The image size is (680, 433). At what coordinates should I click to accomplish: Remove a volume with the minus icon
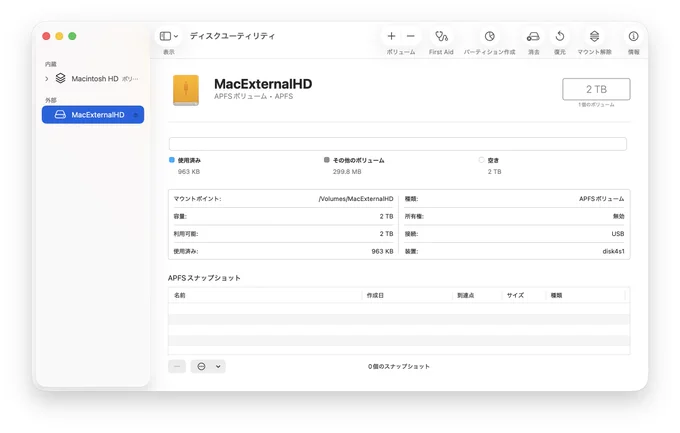tap(411, 36)
